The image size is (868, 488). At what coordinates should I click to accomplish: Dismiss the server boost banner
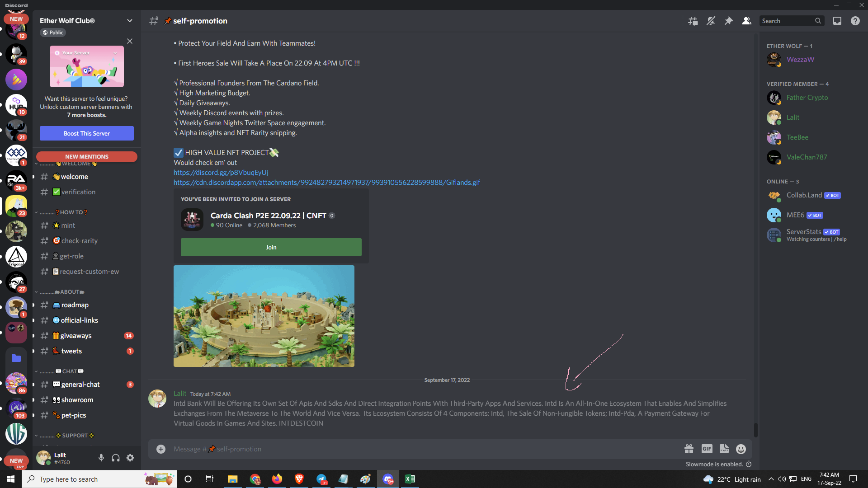point(130,41)
